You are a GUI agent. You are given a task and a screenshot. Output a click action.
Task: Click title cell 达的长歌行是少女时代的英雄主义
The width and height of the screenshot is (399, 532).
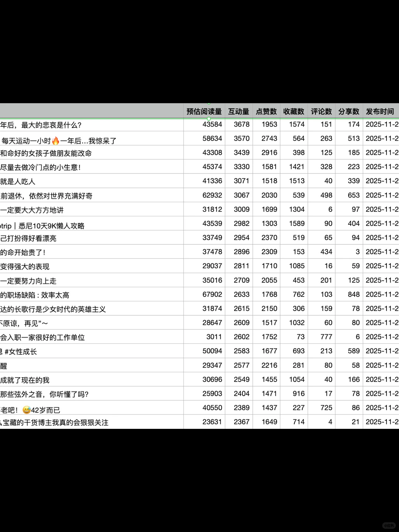(x=92, y=309)
